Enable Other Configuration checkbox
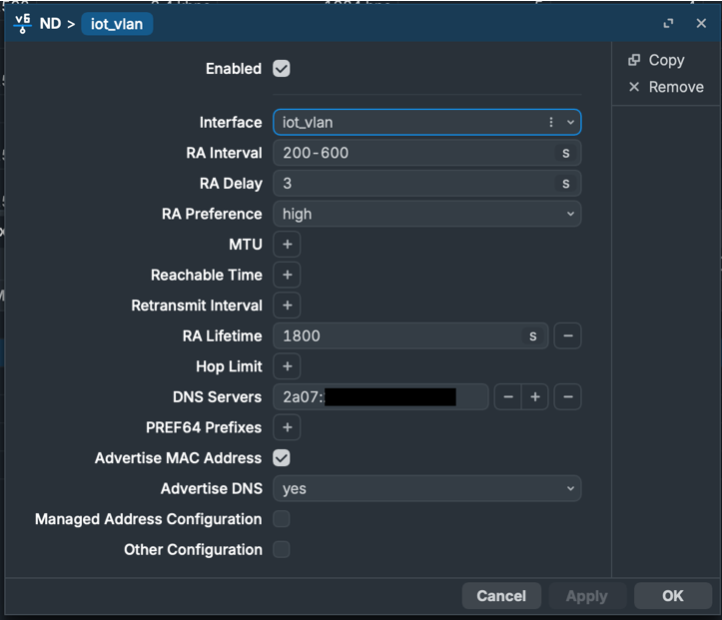 point(281,550)
